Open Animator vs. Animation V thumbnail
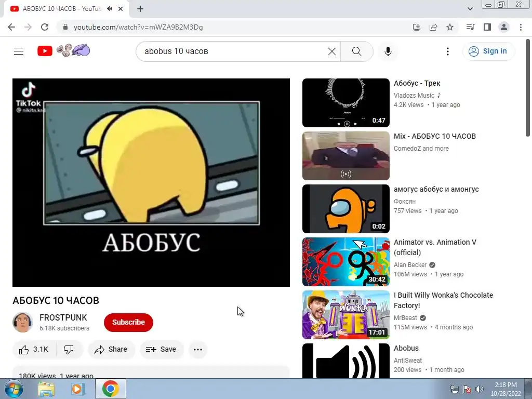Viewport: 532px width, 399px height. pyautogui.click(x=345, y=262)
